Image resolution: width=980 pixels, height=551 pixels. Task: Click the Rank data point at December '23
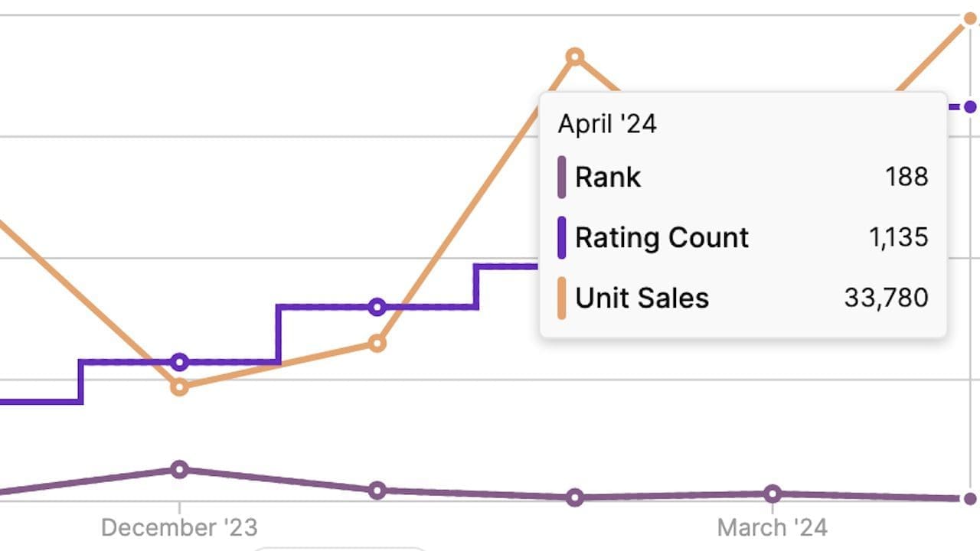coord(179,469)
